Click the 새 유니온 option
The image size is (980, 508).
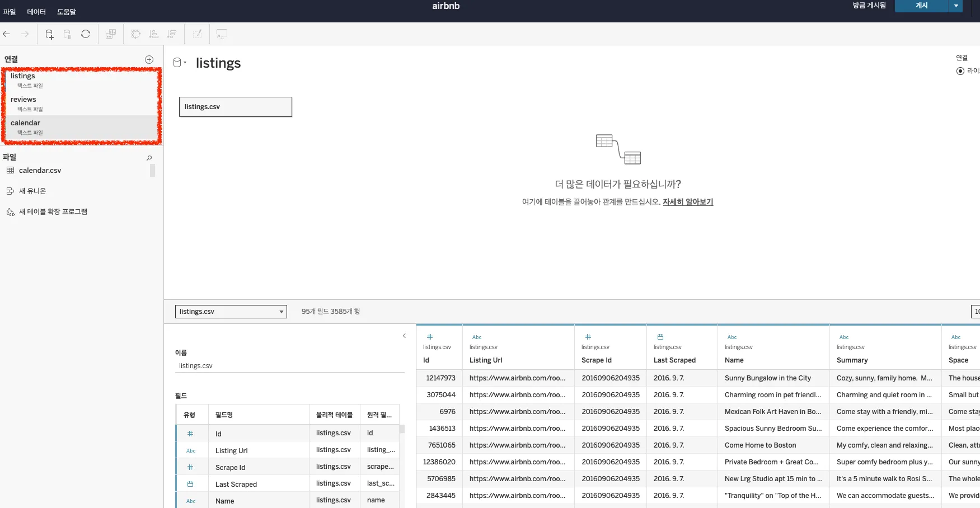coord(32,191)
